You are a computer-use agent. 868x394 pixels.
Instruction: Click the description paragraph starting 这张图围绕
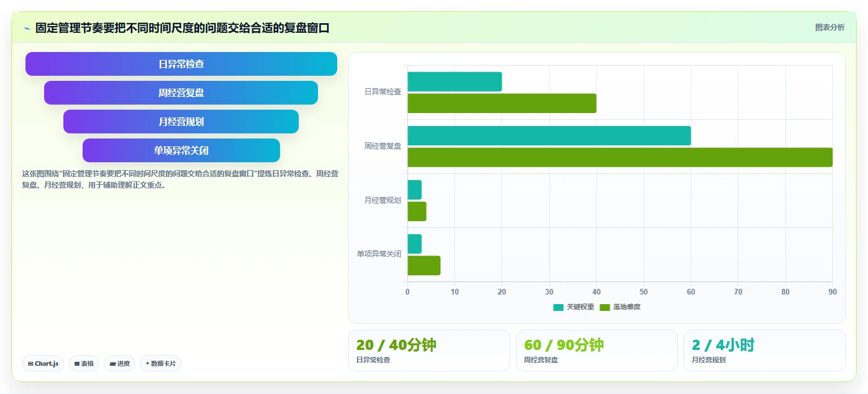(180, 179)
